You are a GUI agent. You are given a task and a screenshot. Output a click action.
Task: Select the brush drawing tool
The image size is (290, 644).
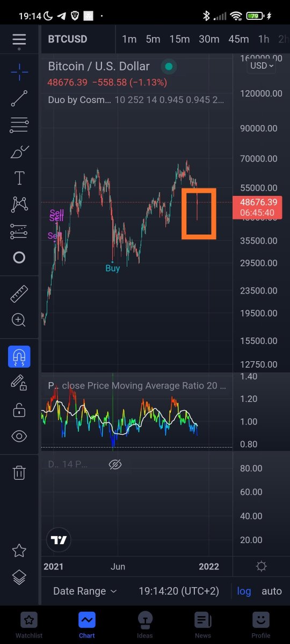tap(19, 152)
